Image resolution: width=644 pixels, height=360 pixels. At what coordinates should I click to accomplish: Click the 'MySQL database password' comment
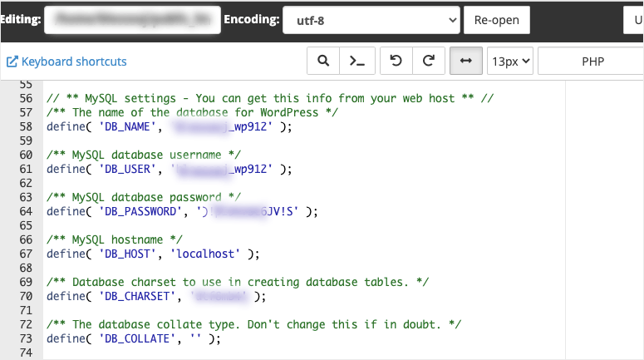[144, 197]
